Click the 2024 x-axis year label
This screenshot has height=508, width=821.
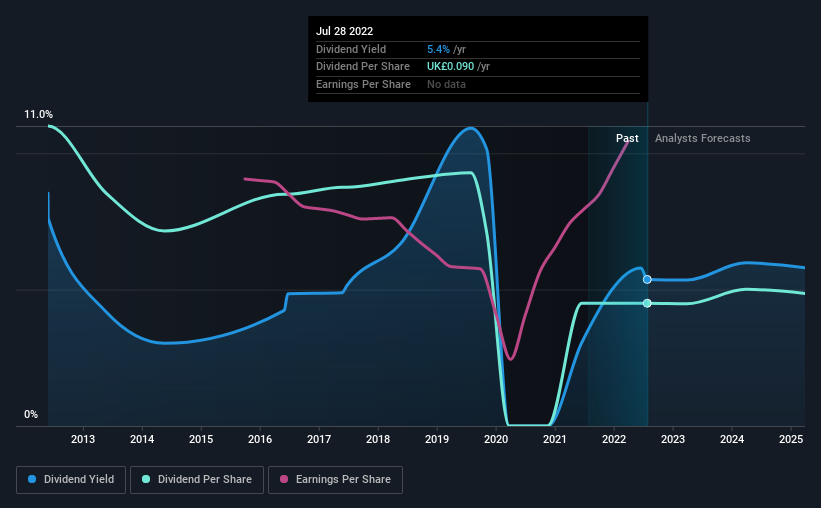[x=732, y=439]
